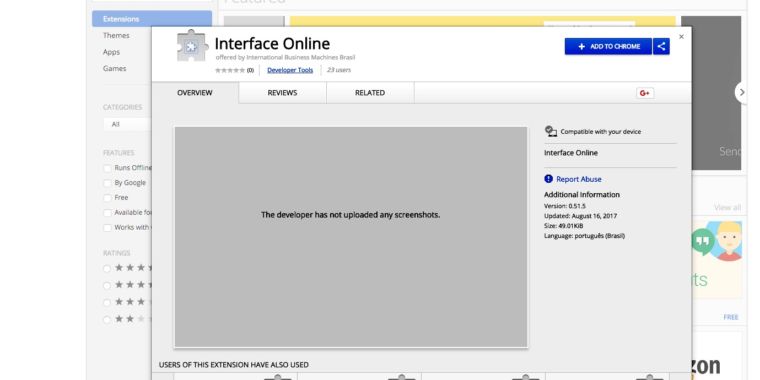Click the Interface Online title heading
This screenshot has width=760, height=380.
(272, 44)
